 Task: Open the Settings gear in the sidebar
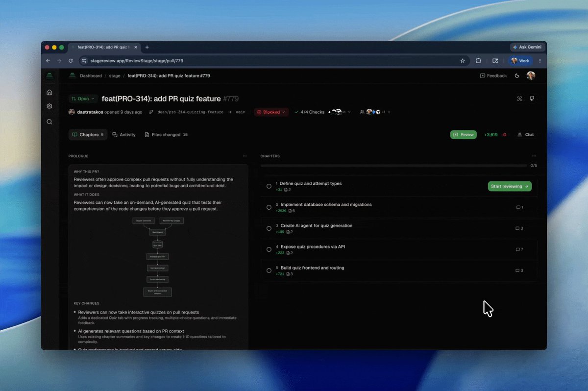(x=49, y=106)
